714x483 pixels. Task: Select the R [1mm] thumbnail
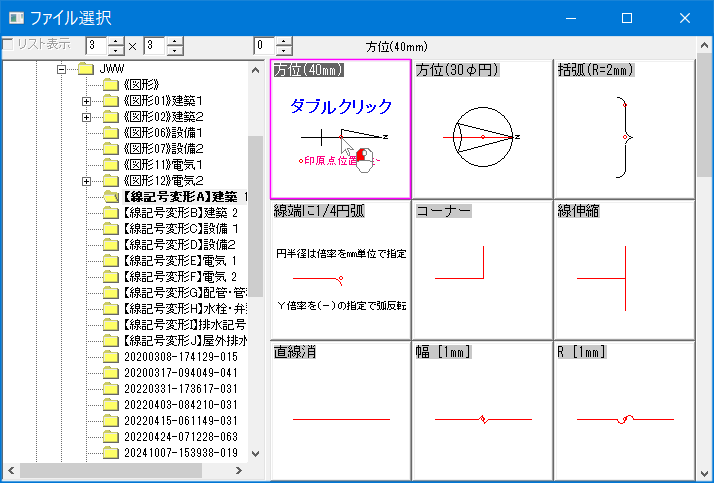pyautogui.click(x=624, y=411)
